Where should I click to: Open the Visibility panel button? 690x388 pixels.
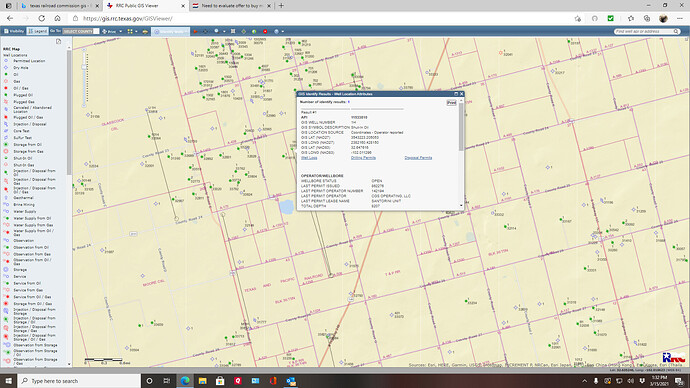[x=14, y=31]
